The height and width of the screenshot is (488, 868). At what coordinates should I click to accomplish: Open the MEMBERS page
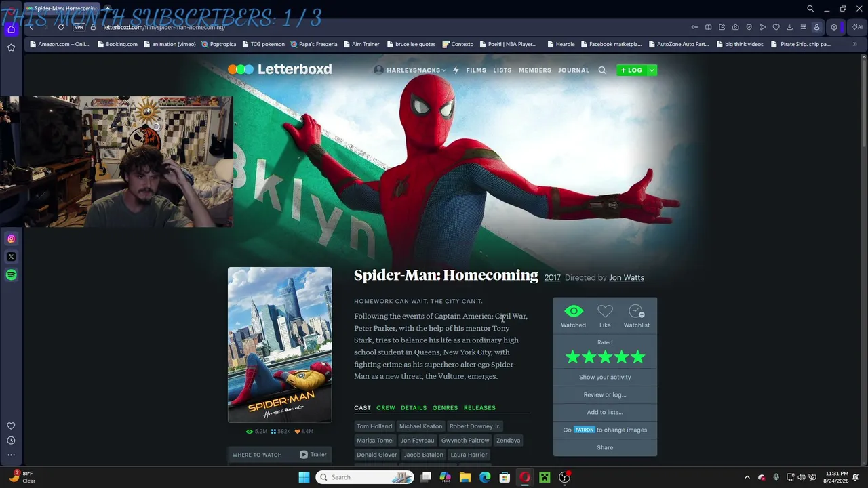(535, 70)
